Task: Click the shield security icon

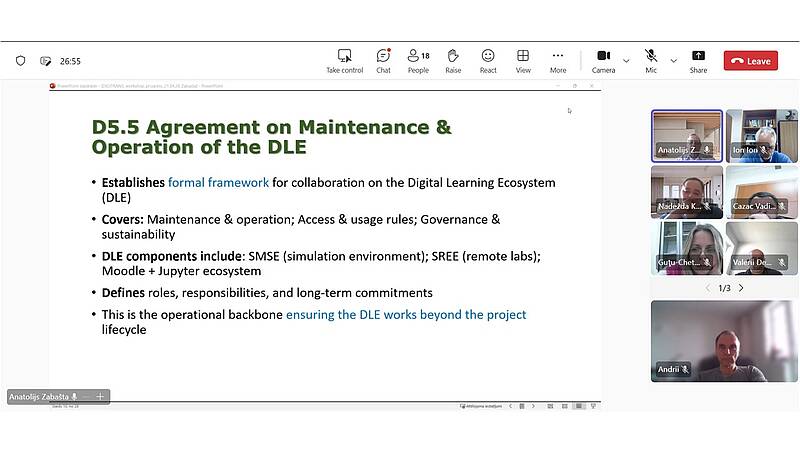Action: click(x=20, y=61)
